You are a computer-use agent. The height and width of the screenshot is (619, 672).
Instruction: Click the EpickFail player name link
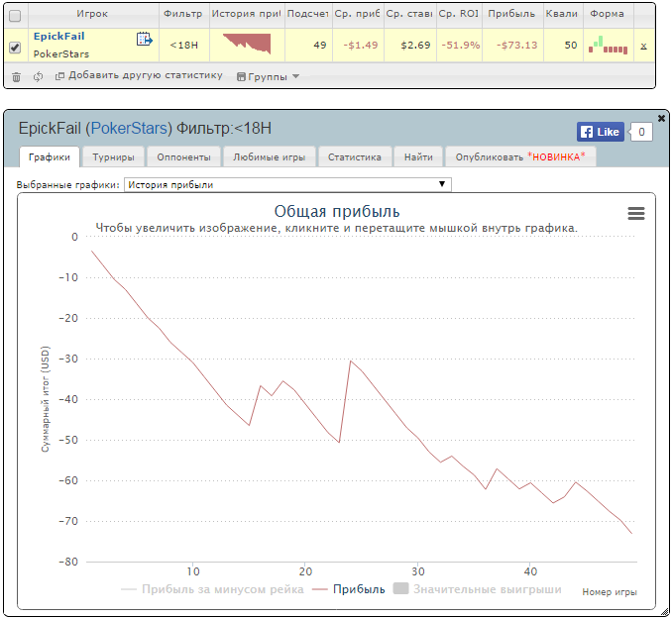click(x=59, y=37)
